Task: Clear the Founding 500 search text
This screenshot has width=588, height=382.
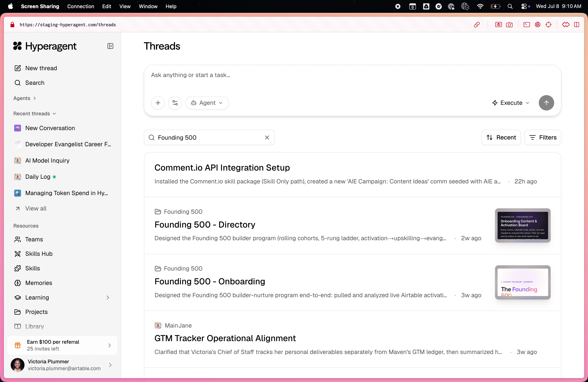Action: [267, 137]
